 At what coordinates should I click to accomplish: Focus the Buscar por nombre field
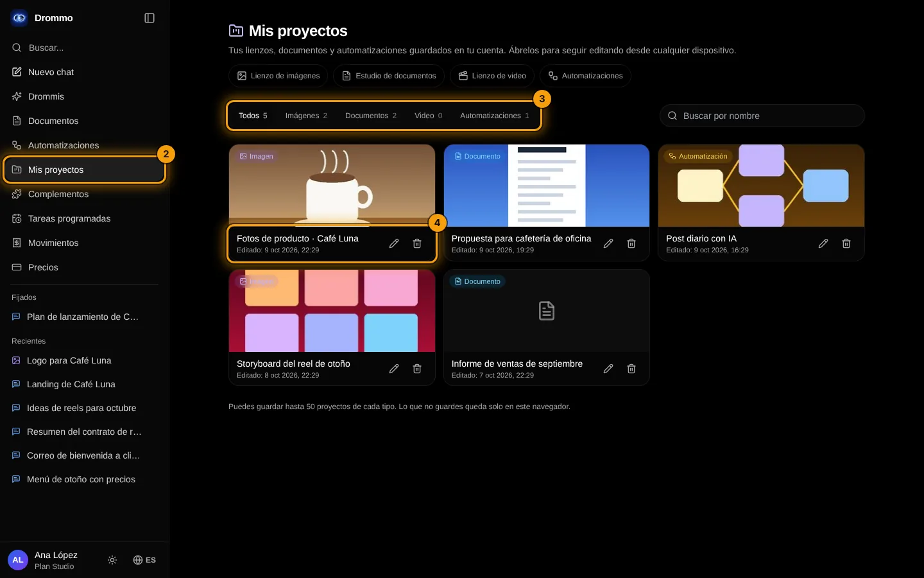click(762, 116)
